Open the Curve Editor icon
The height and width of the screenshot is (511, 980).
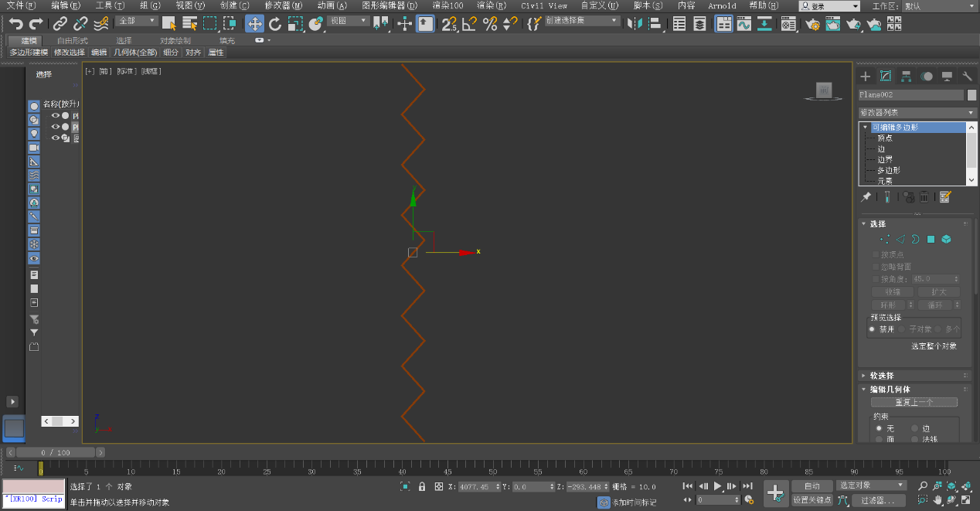point(744,24)
